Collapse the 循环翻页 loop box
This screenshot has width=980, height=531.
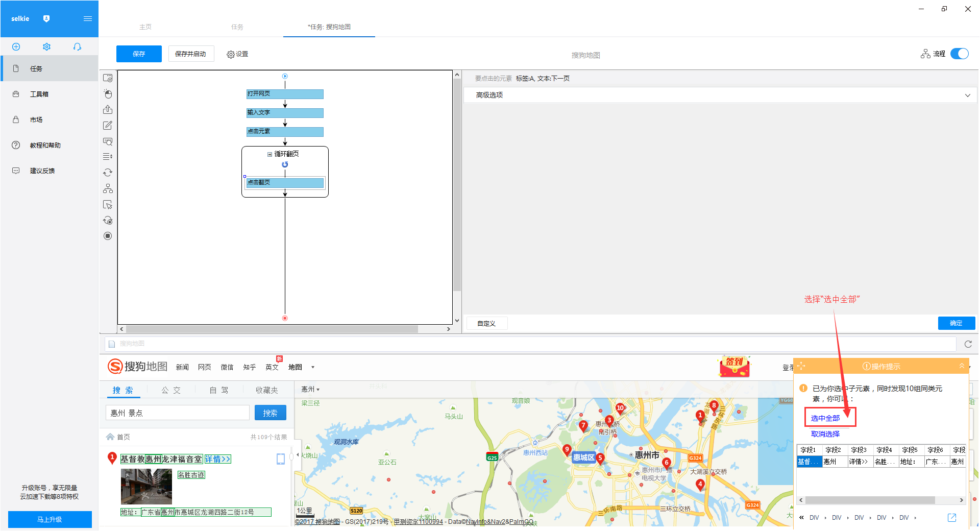[x=269, y=154]
